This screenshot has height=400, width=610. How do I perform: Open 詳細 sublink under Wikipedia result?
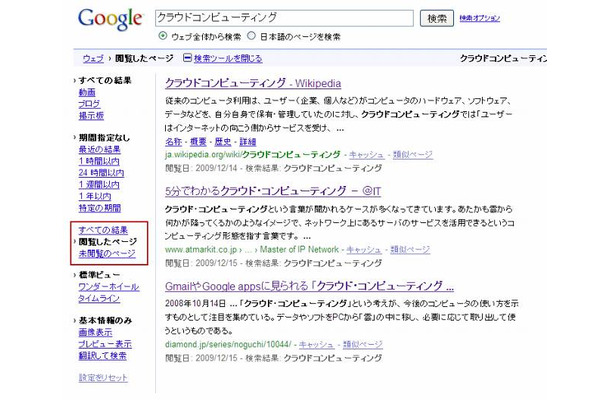[x=248, y=142]
